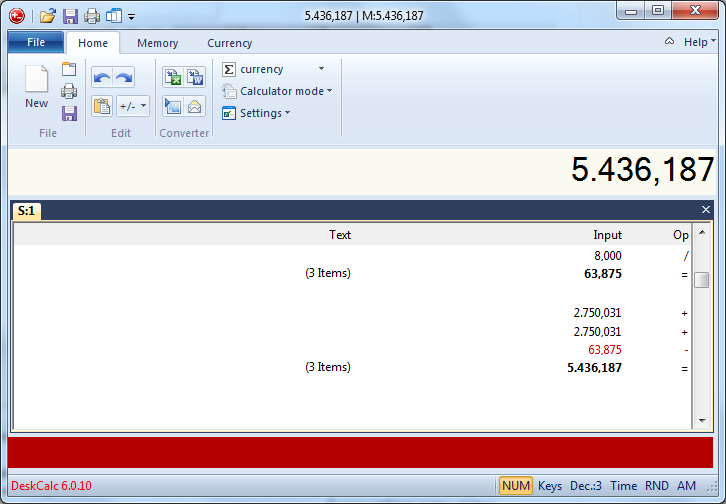Click the Text column header

click(339, 235)
